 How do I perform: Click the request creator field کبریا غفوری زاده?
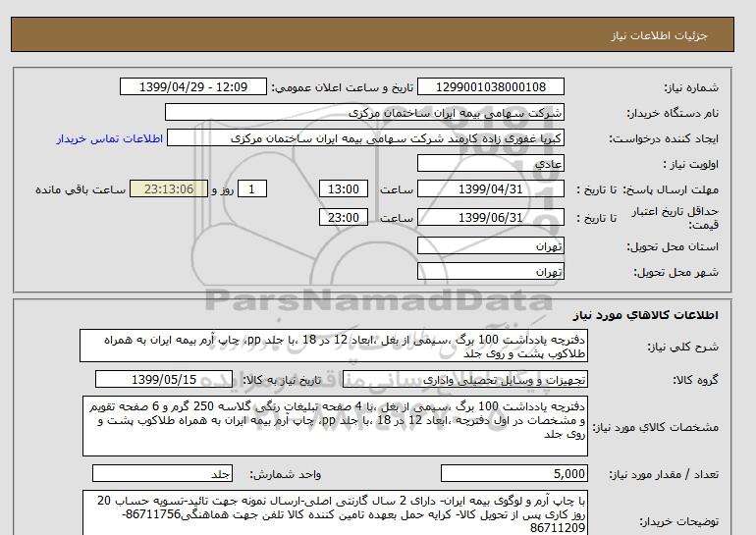tap(365, 137)
